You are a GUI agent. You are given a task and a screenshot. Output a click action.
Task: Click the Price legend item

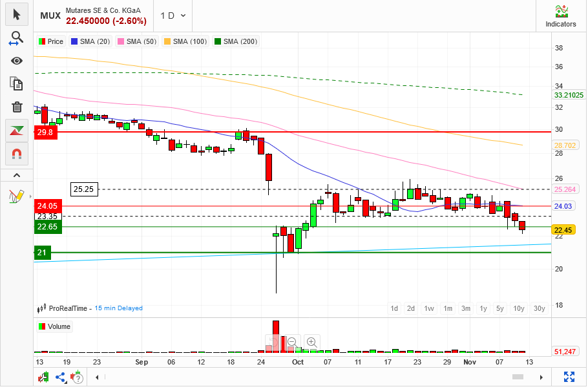[51, 41]
